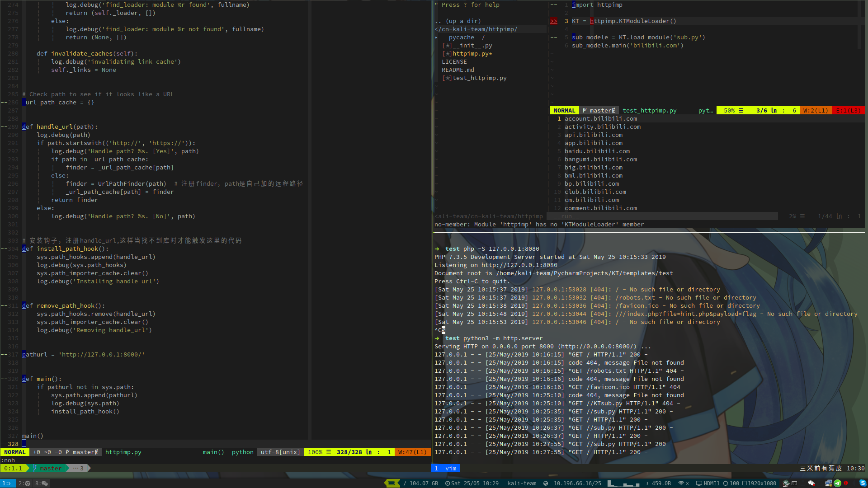Screen dimensions: 868x488
Task: Click the Skype tray icon
Action: pyautogui.click(x=863, y=483)
